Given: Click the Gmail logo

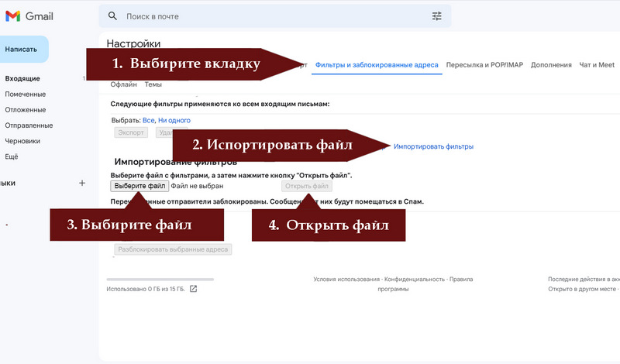Looking at the screenshot, I should (28, 16).
